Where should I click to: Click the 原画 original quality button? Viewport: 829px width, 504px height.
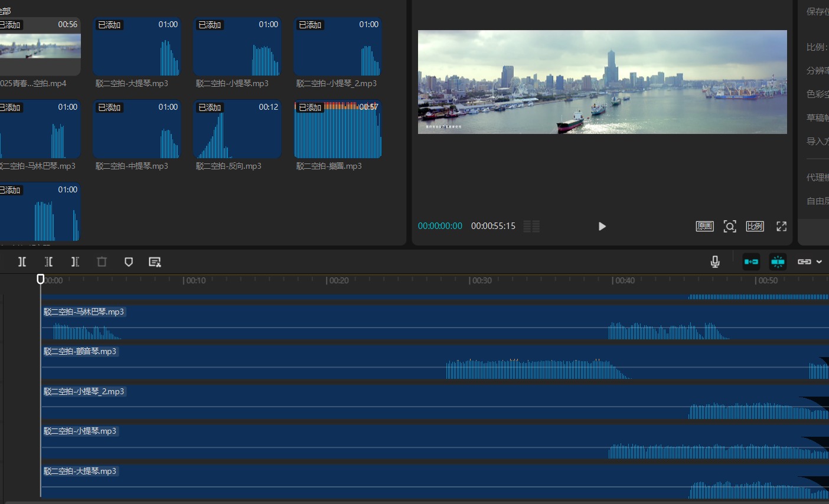point(704,226)
